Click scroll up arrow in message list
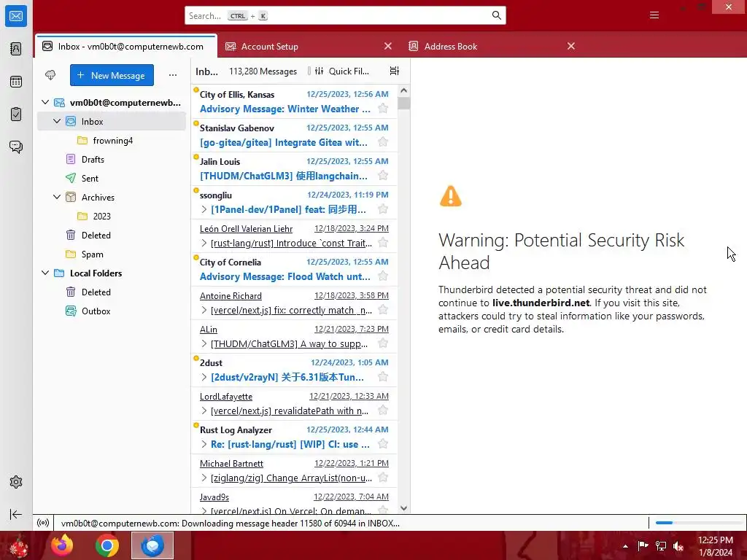 pos(403,90)
